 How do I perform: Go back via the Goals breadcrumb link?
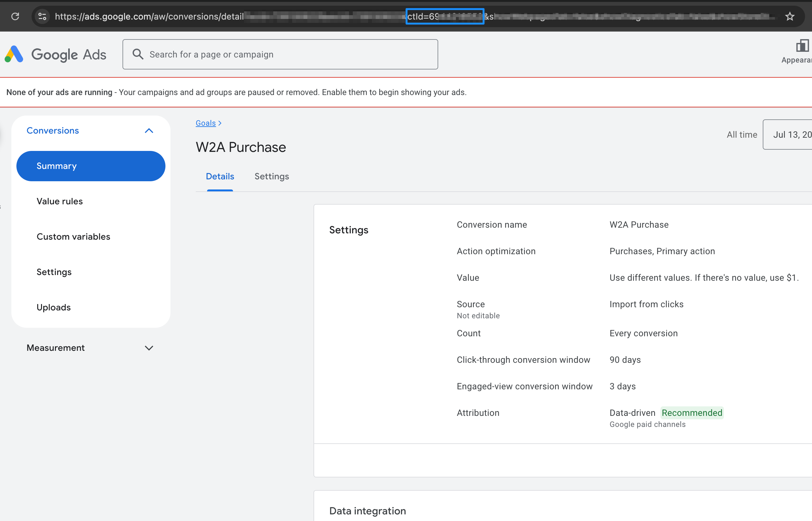tap(206, 123)
